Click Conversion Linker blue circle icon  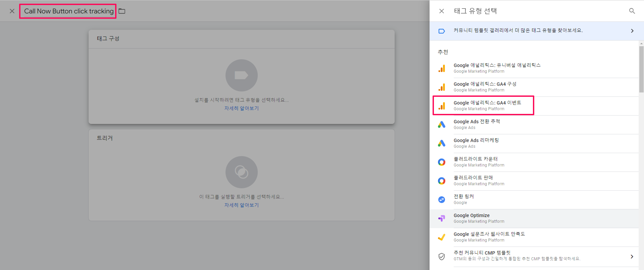(442, 200)
